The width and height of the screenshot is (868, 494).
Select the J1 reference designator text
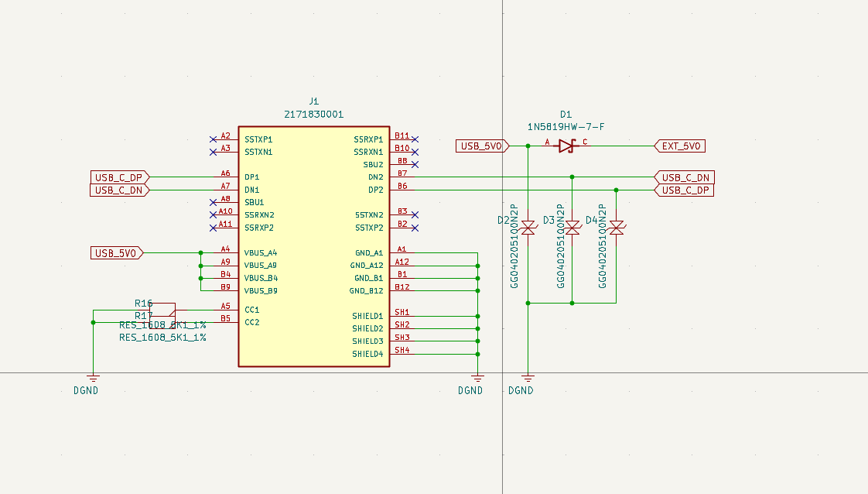(314, 101)
